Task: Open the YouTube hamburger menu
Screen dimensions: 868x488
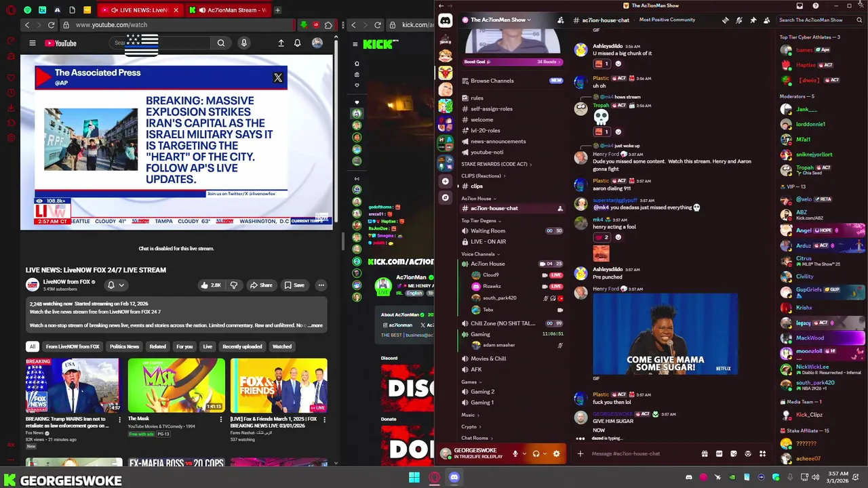Action: pyautogui.click(x=32, y=43)
